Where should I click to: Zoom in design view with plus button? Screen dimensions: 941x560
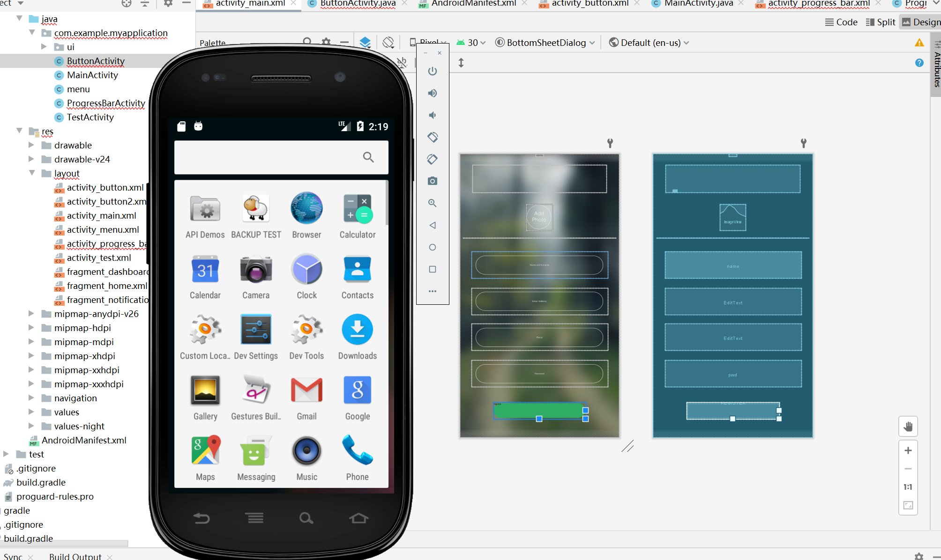click(x=908, y=450)
